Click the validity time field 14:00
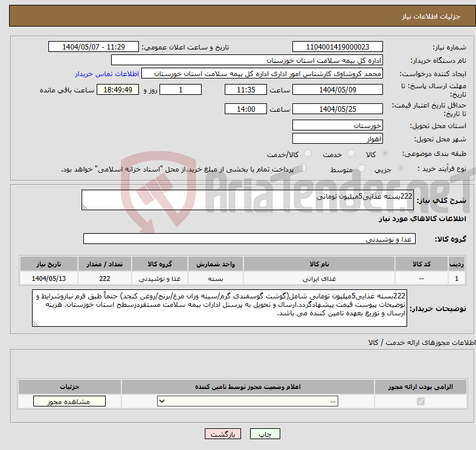This screenshot has height=450, width=476. pos(246,109)
